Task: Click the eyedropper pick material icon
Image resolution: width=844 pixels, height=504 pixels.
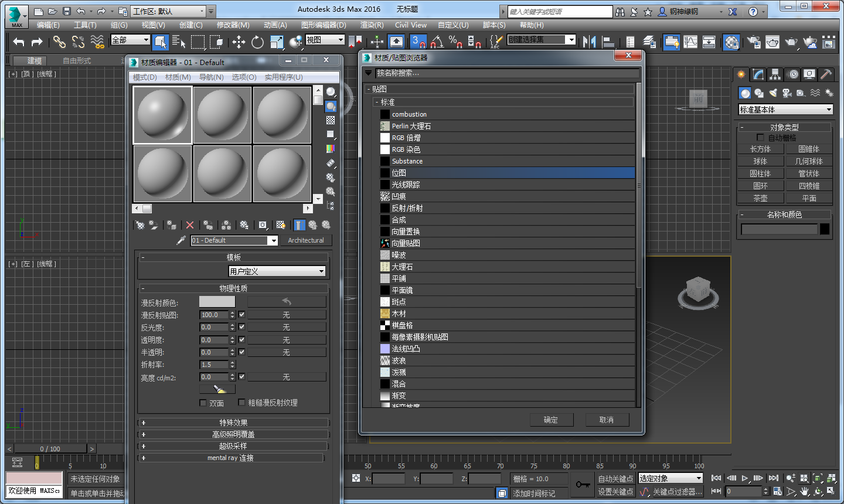Action: click(181, 240)
